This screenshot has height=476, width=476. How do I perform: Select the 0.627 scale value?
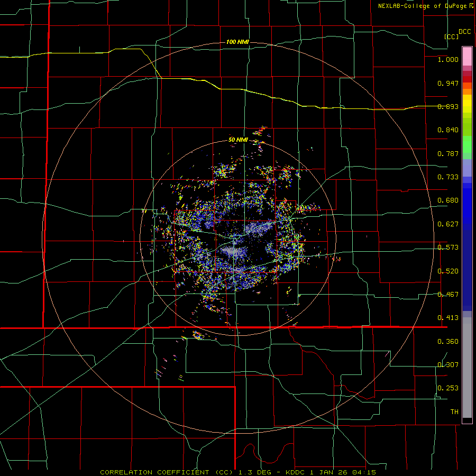tap(448, 224)
